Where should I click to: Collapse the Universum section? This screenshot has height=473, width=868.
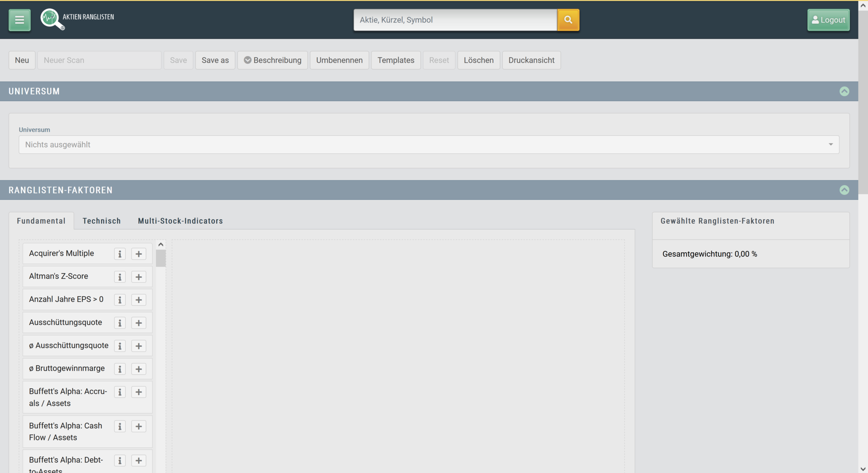(844, 92)
